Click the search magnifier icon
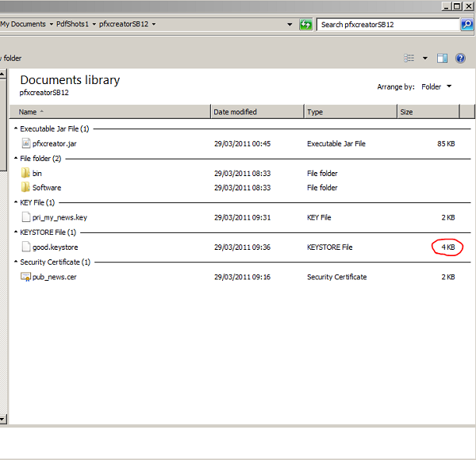Image resolution: width=476 pixels, height=460 pixels. pos(467,25)
